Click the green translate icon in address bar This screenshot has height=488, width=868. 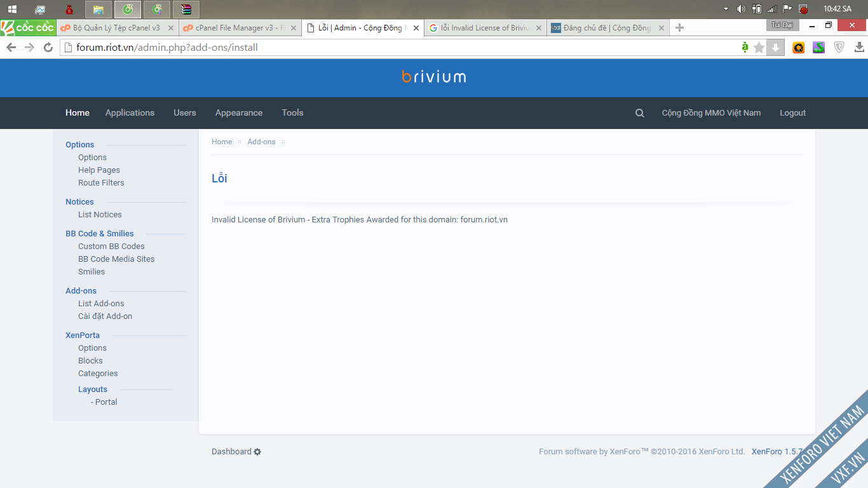[745, 47]
